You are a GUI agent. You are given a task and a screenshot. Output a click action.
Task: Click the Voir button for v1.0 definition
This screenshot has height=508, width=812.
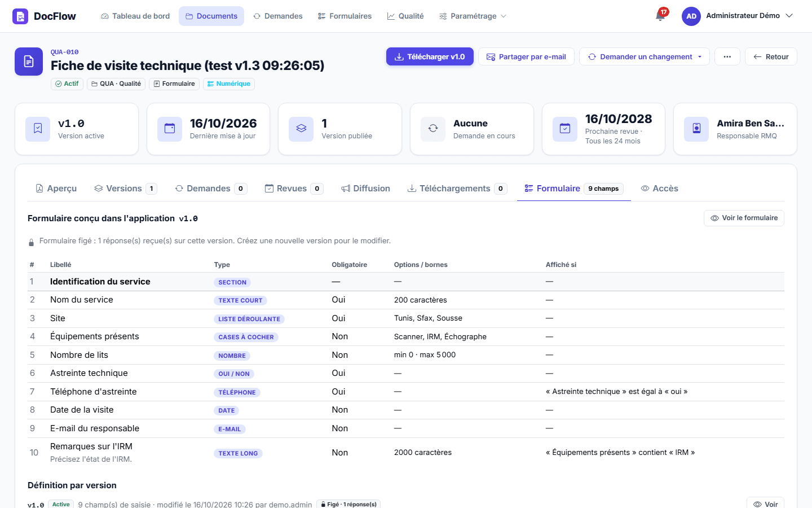click(x=765, y=503)
